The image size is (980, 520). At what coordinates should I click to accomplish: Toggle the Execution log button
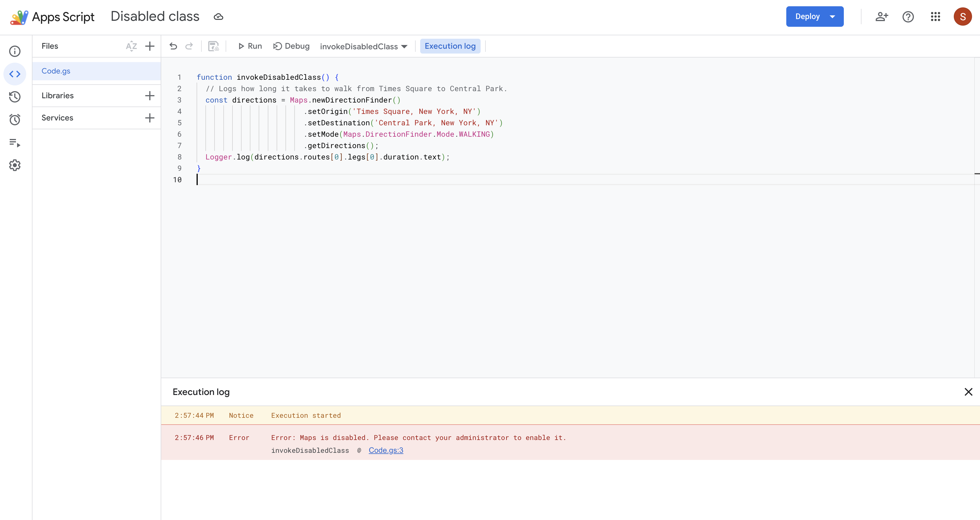point(450,46)
